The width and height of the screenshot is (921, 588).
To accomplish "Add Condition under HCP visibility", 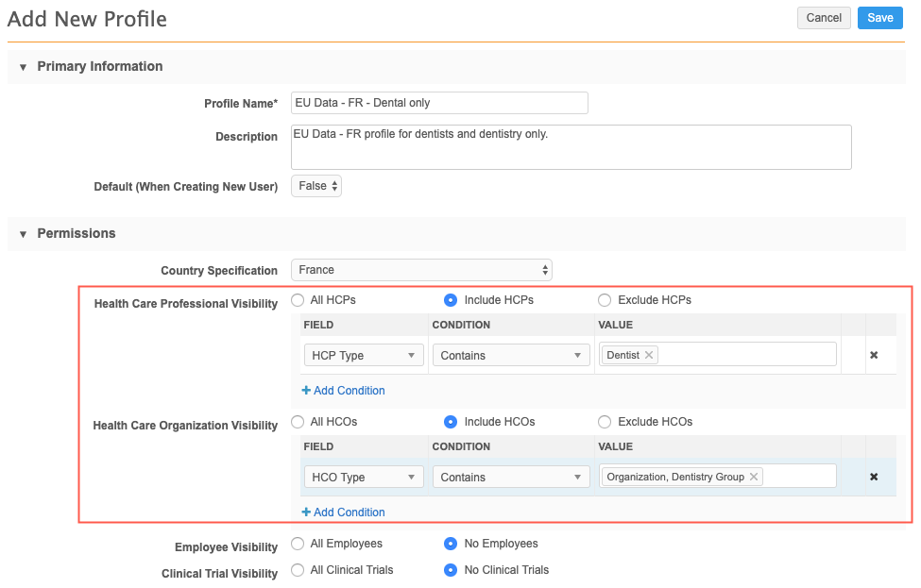I will [x=343, y=391].
